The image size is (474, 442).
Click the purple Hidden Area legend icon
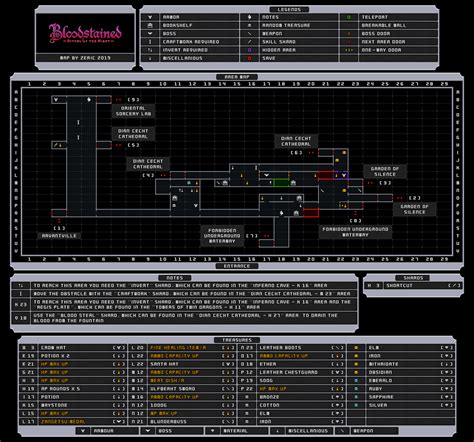click(249, 50)
